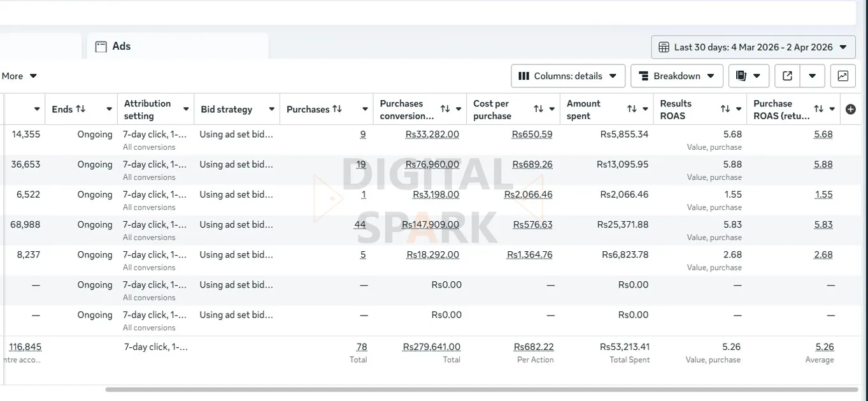Expand the export options arrow
The width and height of the screenshot is (868, 401).
813,76
